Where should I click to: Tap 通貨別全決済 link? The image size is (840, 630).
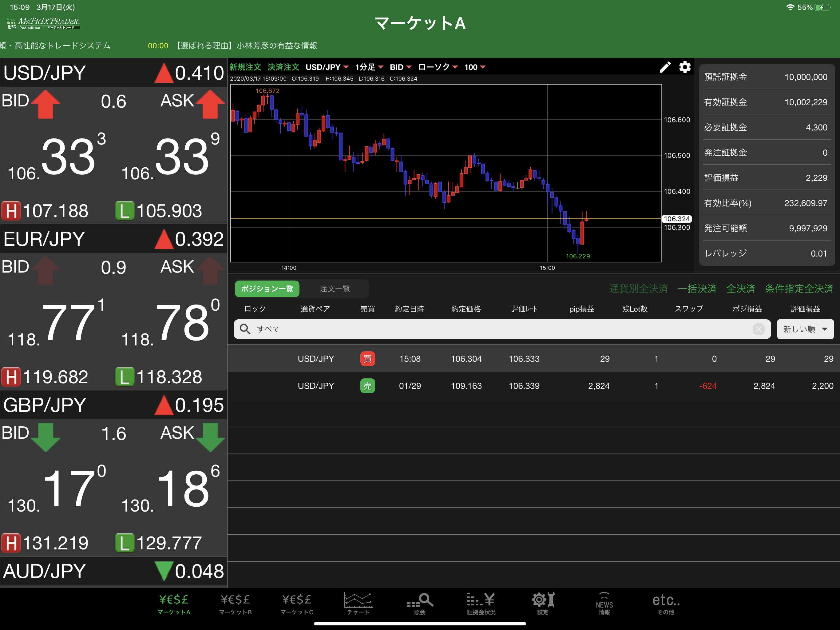tap(638, 289)
